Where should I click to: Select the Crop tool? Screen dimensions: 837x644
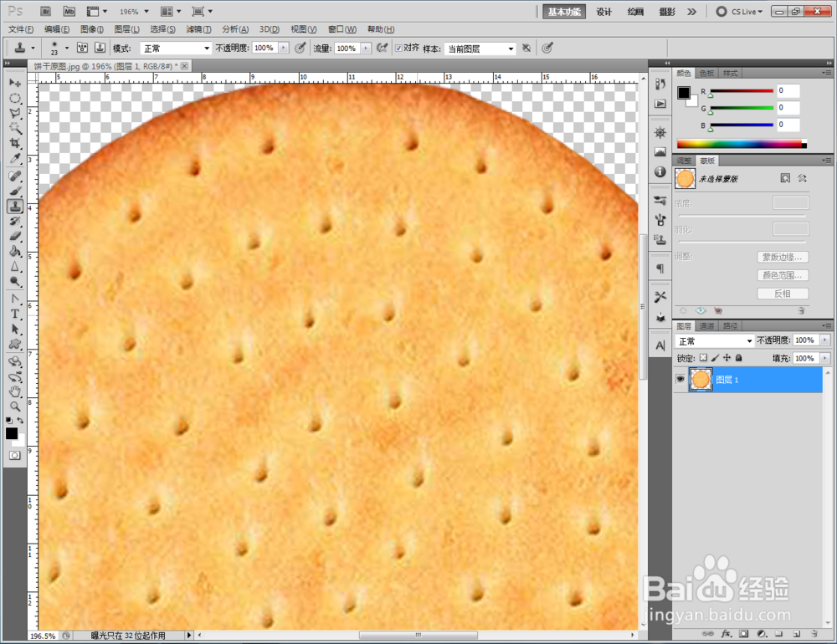pyautogui.click(x=15, y=143)
